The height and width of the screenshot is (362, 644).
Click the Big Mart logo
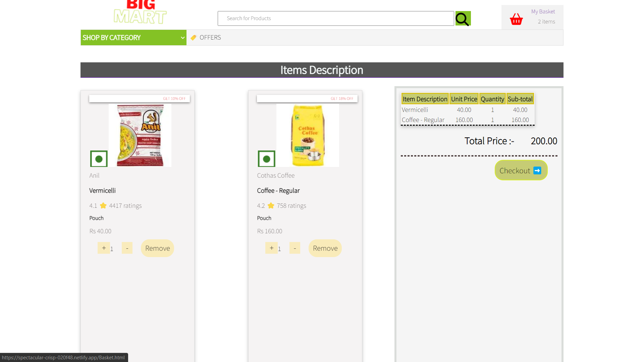pos(140,12)
